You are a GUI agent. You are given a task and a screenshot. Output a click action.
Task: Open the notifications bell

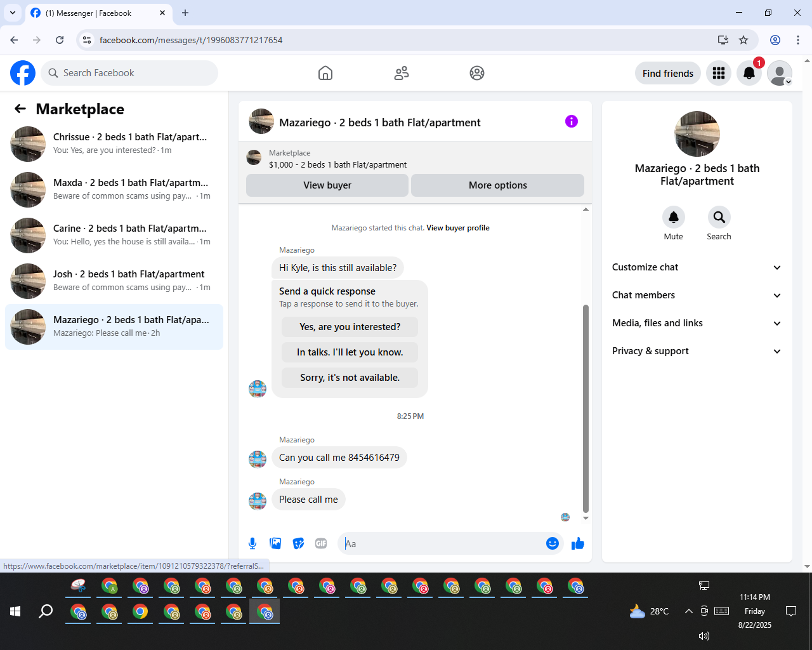coord(749,73)
